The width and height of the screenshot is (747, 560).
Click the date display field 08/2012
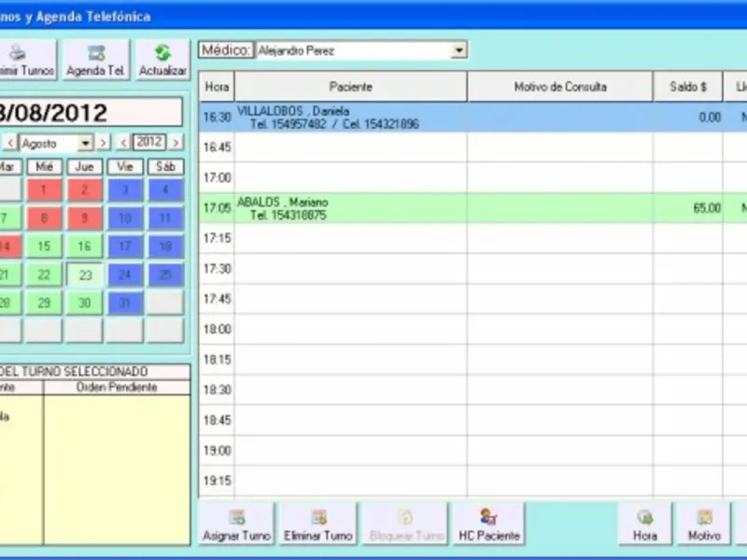pos(91,113)
